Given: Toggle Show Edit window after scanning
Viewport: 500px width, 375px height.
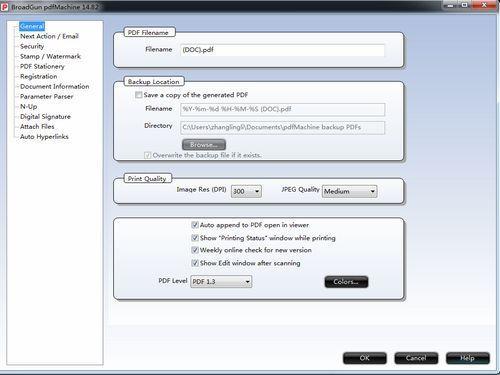Looking at the screenshot, I should tap(195, 263).
